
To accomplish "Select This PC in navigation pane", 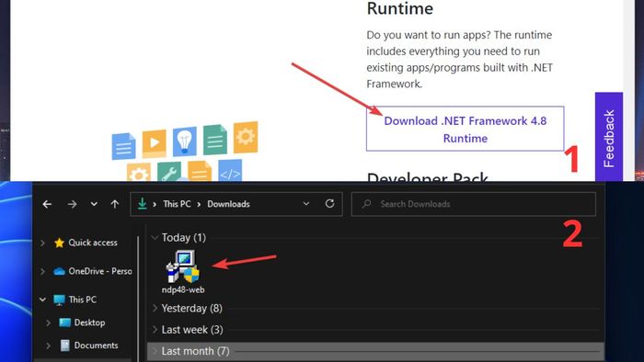I will 75,300.
